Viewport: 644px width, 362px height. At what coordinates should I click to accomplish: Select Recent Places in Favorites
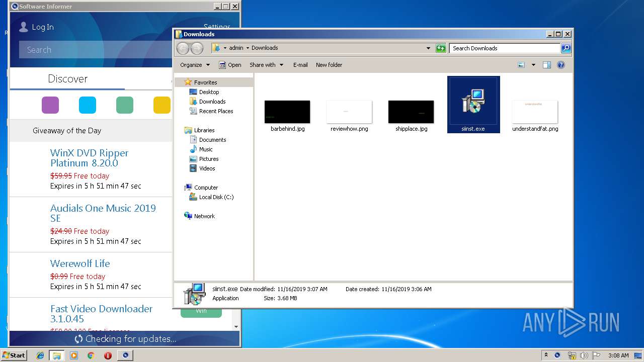point(216,111)
